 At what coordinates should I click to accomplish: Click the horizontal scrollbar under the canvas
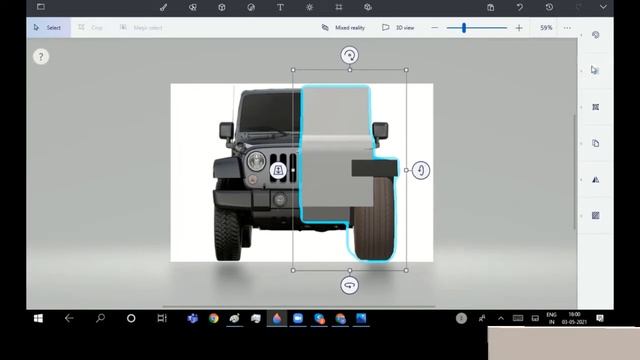[299, 306]
